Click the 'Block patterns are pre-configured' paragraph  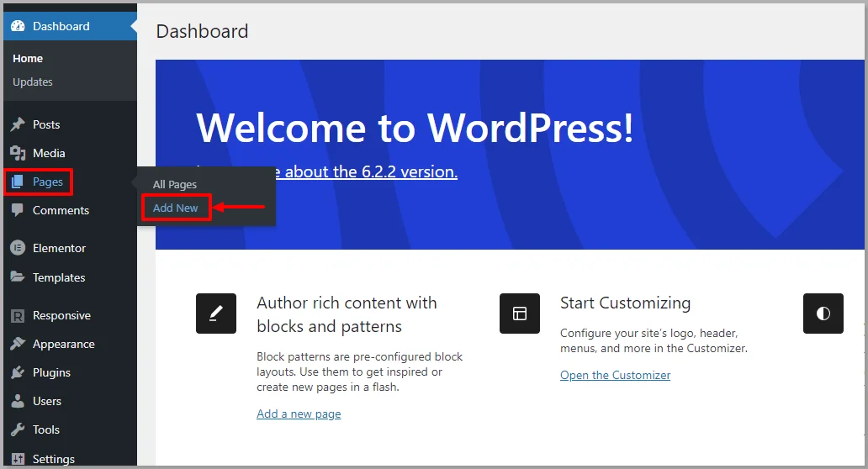point(359,372)
